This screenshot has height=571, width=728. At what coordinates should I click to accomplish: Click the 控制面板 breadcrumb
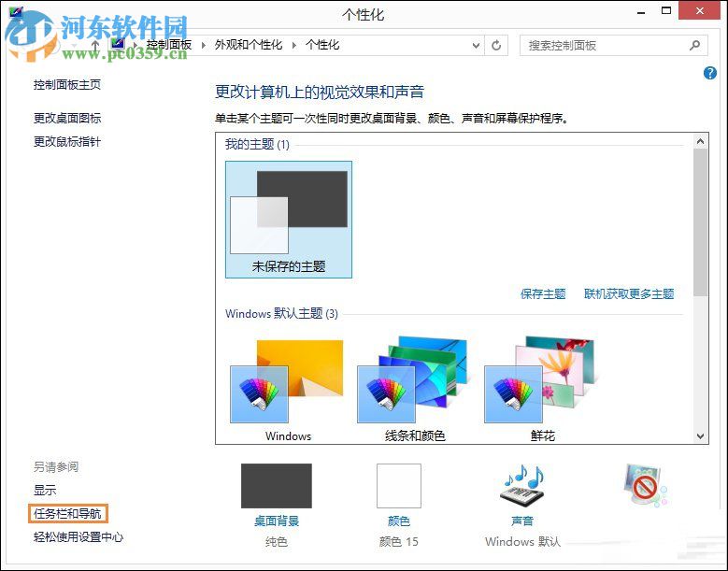point(169,45)
